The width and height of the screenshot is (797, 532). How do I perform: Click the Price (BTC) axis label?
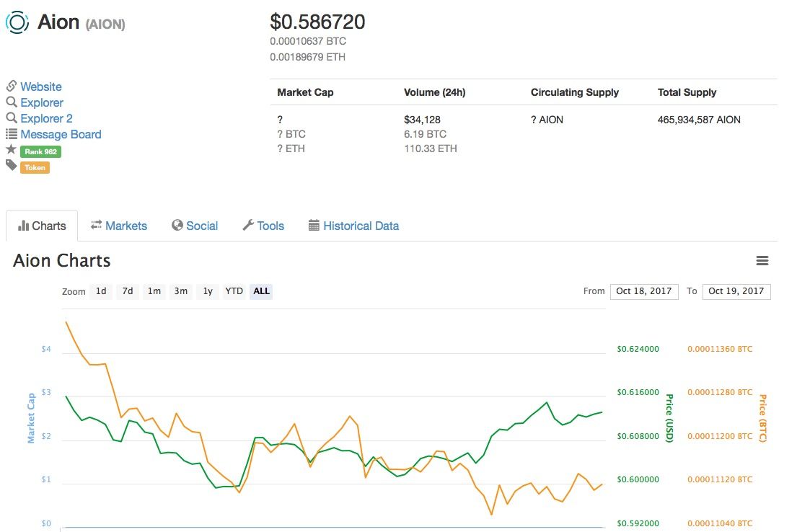coord(762,418)
